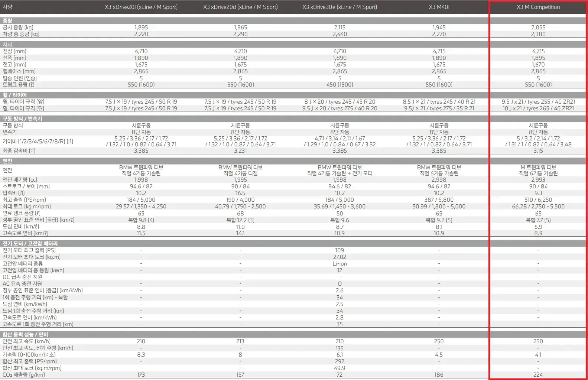
Task: Click the 고전압 배터리 종류 row label
Action: (23, 264)
